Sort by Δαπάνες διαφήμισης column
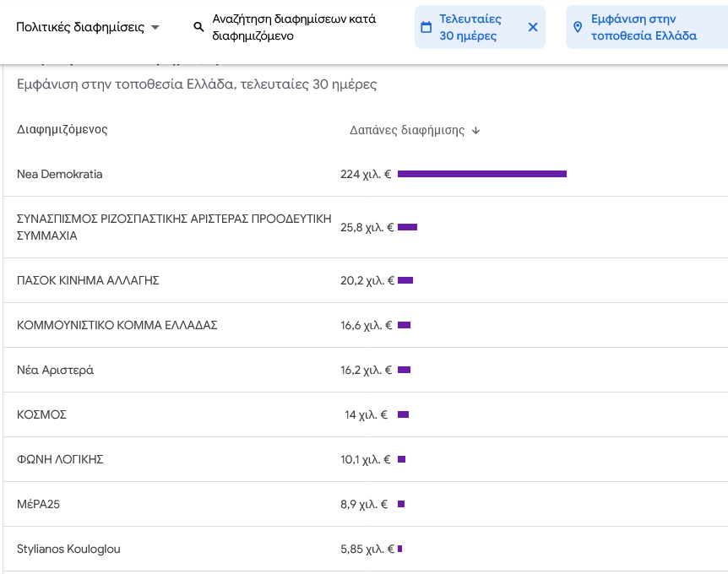 click(415, 130)
